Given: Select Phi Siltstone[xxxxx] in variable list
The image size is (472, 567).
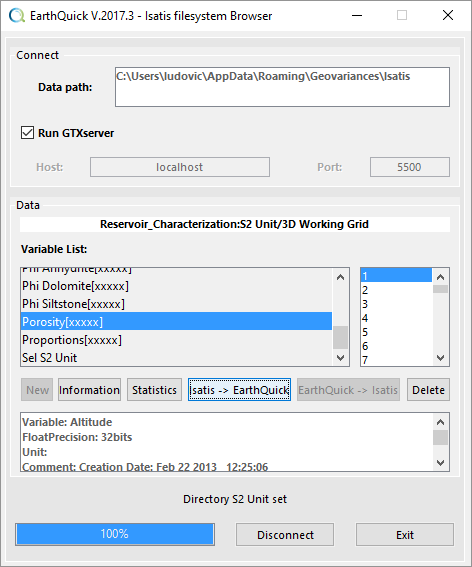Looking at the screenshot, I should (x=176, y=304).
